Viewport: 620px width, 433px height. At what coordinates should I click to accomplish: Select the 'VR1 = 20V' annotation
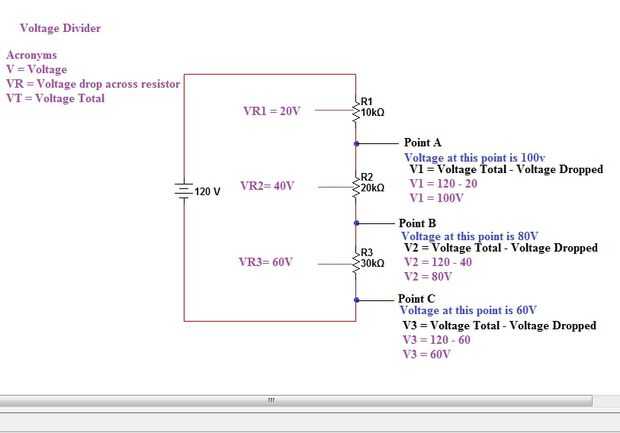(x=272, y=111)
